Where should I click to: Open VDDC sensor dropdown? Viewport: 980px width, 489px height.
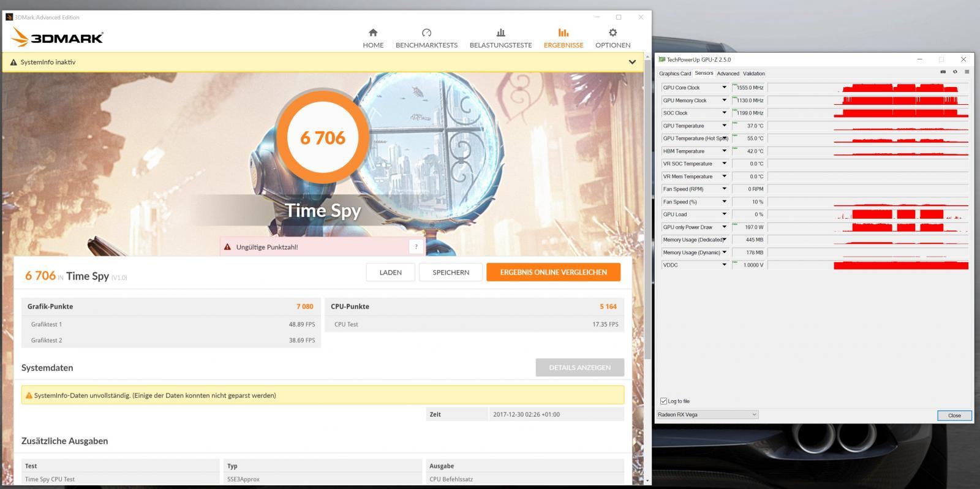click(724, 265)
